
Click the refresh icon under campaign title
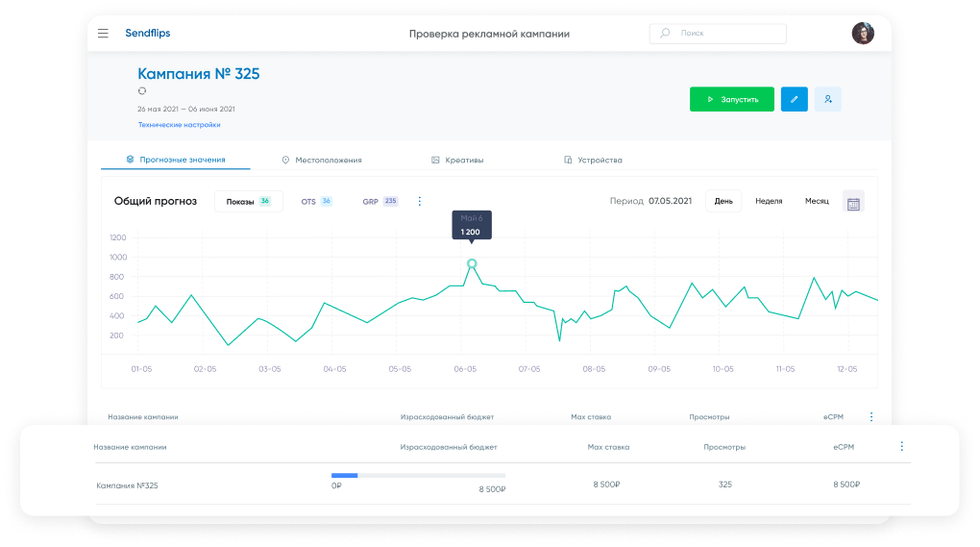click(x=142, y=91)
